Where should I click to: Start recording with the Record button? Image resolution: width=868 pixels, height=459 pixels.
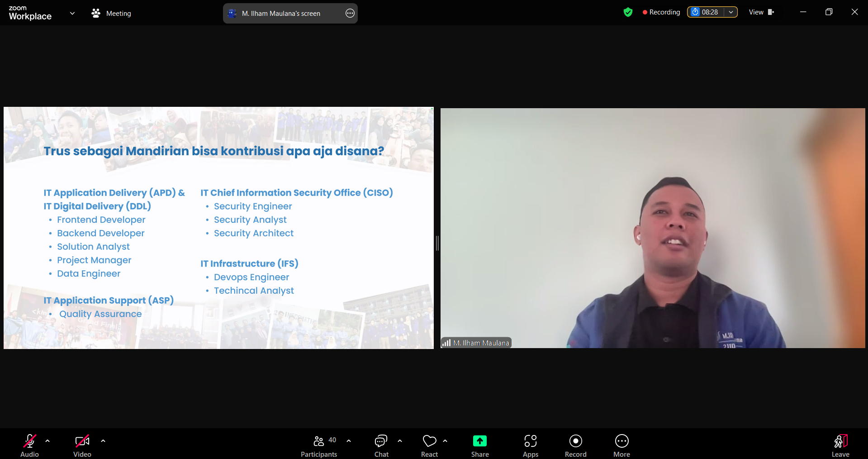click(x=576, y=445)
